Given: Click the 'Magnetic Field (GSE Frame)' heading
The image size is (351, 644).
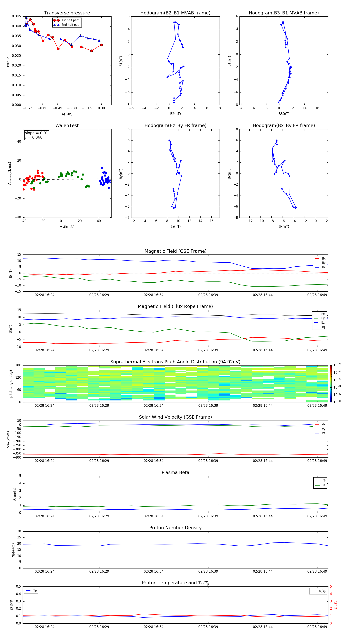Looking at the screenshot, I should point(175,251).
